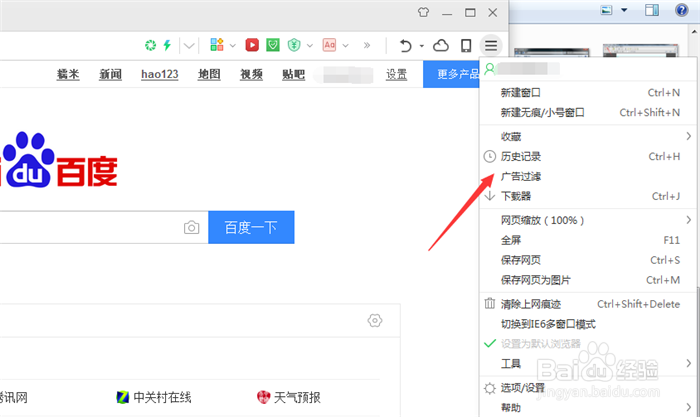Screen dimensions: 700x417
Task: Open the 糯米 link on Baidu
Action: pos(68,74)
